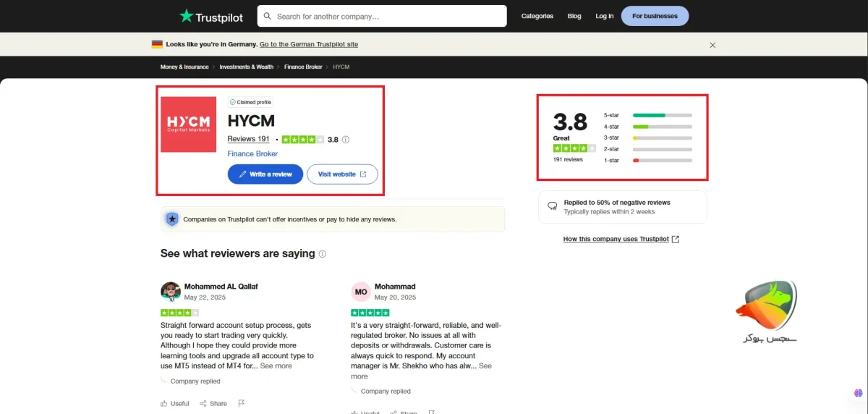Screen dimensions: 868x414
Task: Open the German Trustpilot site link
Action: pyautogui.click(x=309, y=44)
